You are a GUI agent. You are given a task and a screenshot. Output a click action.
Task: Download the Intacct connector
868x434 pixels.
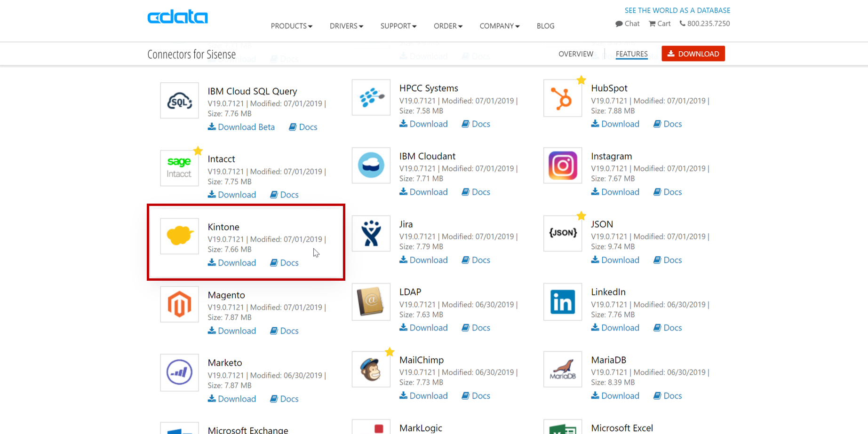pos(232,195)
